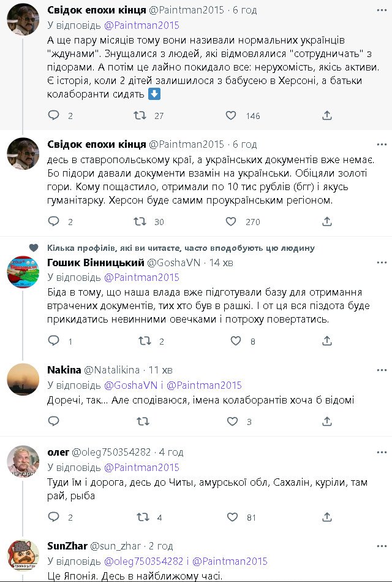Like the tweet with 270 likes
392x582 pixels.
tap(232, 221)
